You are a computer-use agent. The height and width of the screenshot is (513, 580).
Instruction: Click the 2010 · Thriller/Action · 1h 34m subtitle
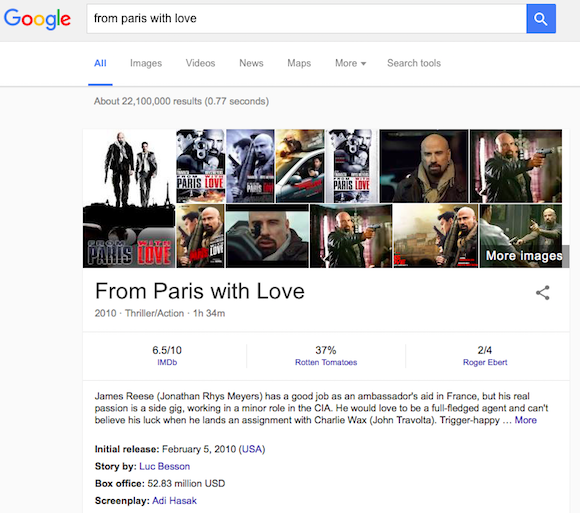(160, 313)
